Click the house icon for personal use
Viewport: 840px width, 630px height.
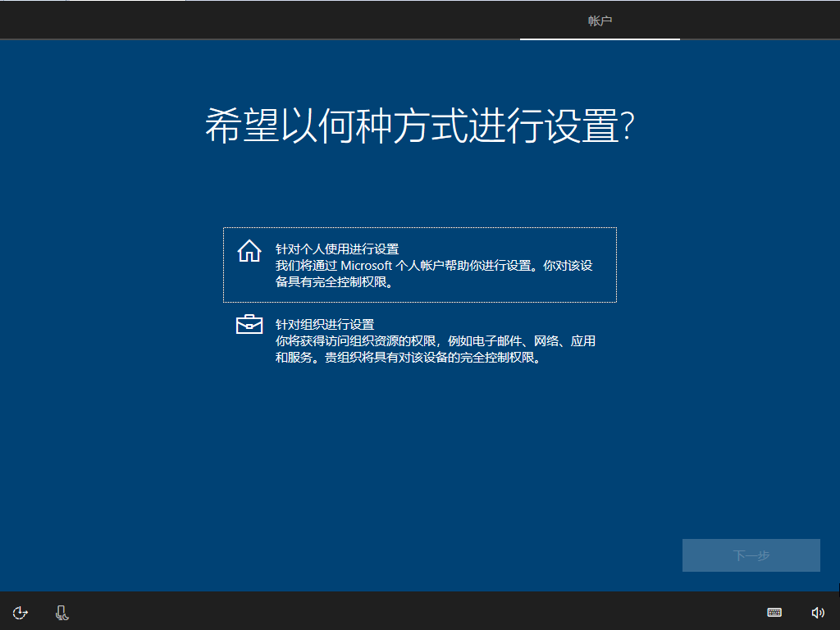pos(249,251)
